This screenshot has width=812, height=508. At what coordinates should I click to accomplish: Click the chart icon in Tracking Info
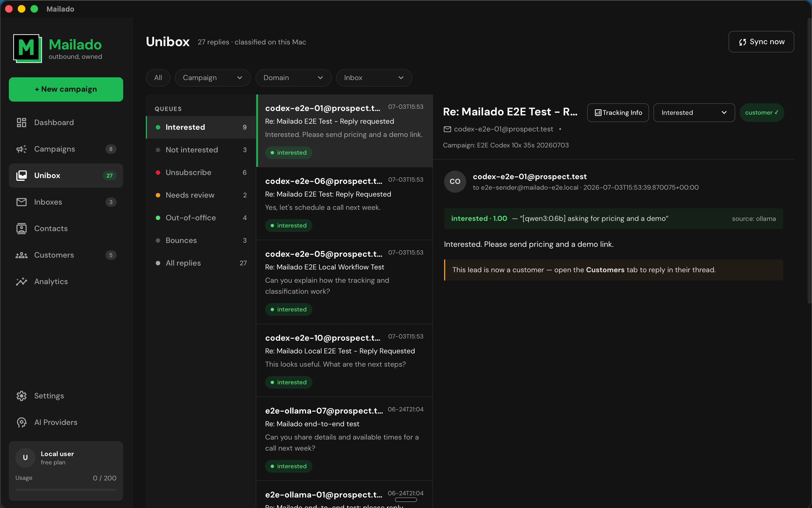click(598, 113)
